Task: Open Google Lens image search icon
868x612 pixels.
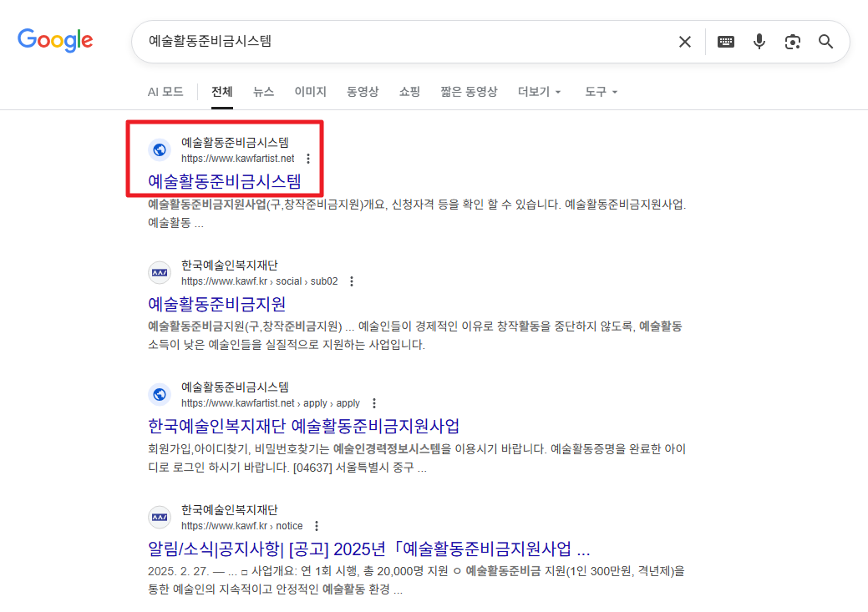Action: (x=792, y=41)
